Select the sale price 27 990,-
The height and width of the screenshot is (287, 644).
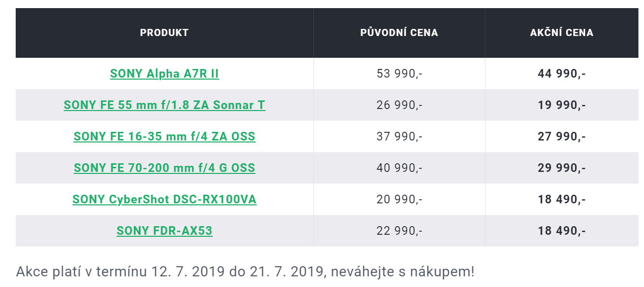coord(562,136)
